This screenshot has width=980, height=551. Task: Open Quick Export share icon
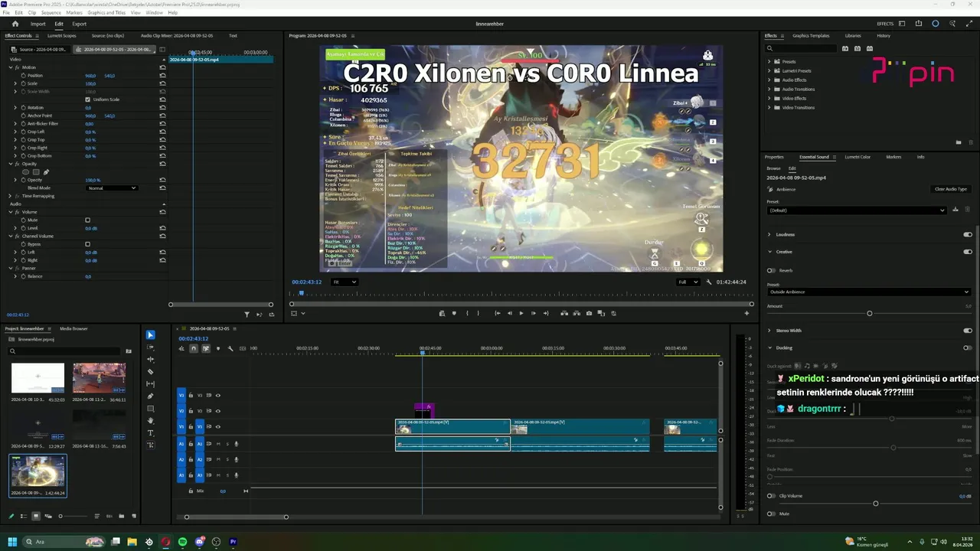click(919, 24)
